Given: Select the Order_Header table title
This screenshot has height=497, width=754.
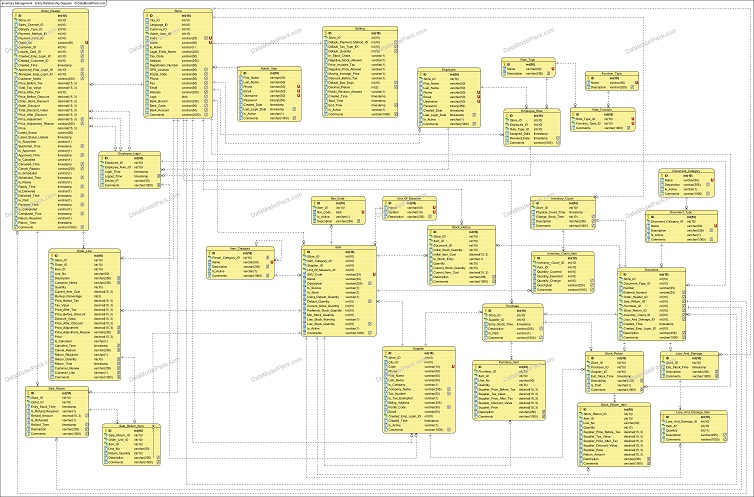Looking at the screenshot, I should tap(50, 11).
